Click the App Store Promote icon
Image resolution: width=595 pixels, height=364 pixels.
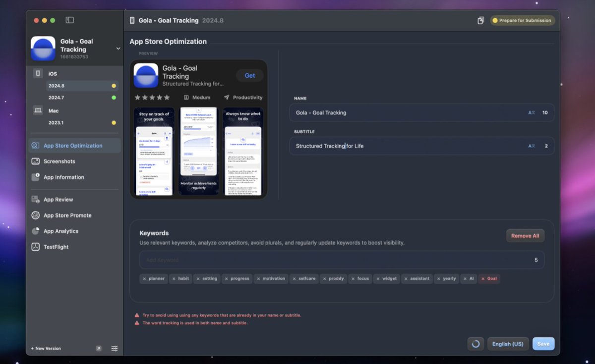click(x=35, y=215)
